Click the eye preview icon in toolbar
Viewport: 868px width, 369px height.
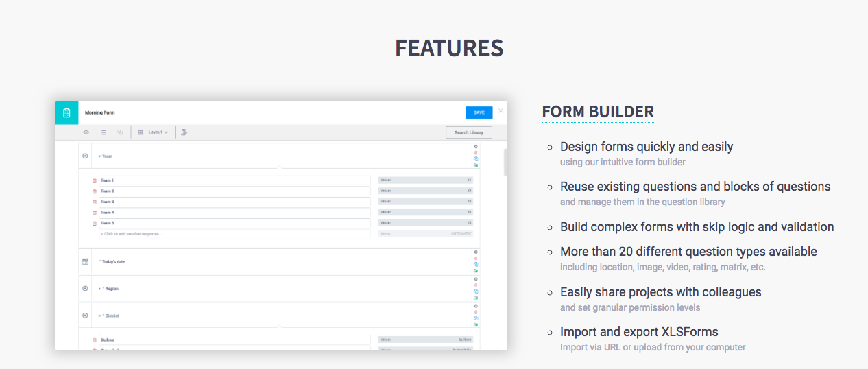[86, 132]
